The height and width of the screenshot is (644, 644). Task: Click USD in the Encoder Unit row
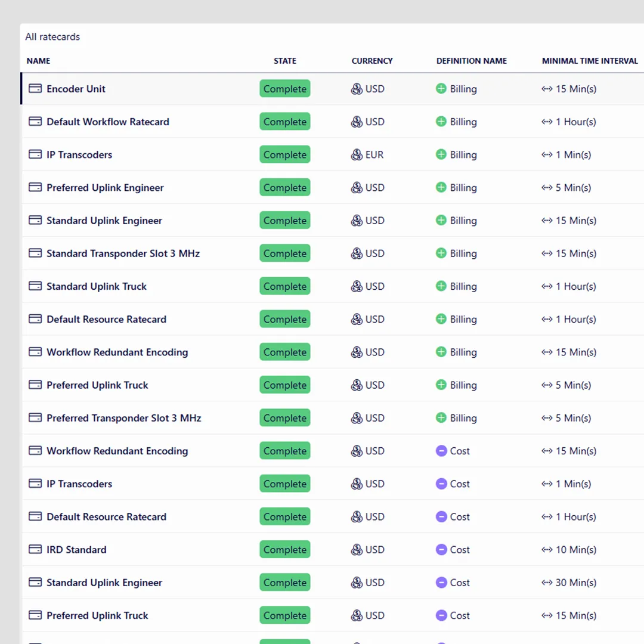click(x=375, y=89)
